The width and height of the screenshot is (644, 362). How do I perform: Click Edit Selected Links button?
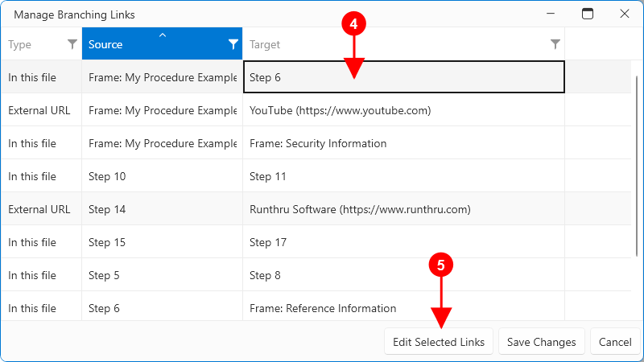tap(438, 342)
